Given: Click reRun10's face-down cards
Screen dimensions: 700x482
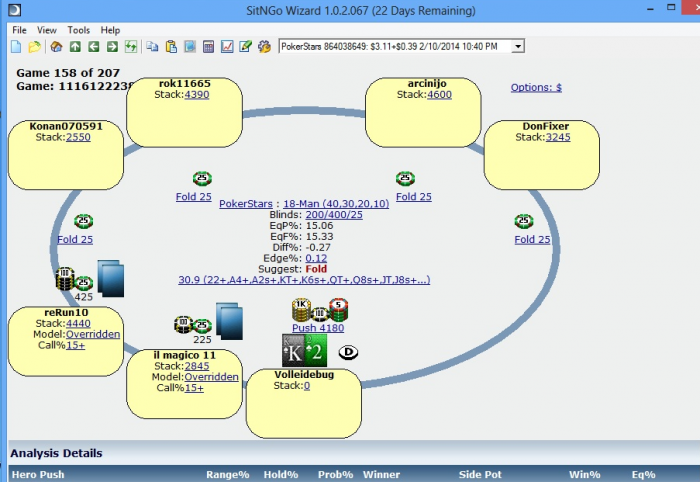Looking at the screenshot, I should pos(111,278).
